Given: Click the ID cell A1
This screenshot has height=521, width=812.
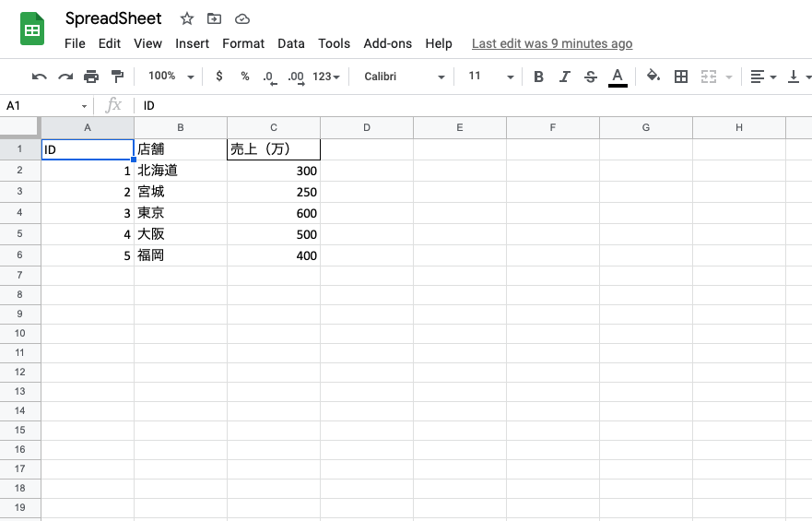Looking at the screenshot, I should click(88, 149).
